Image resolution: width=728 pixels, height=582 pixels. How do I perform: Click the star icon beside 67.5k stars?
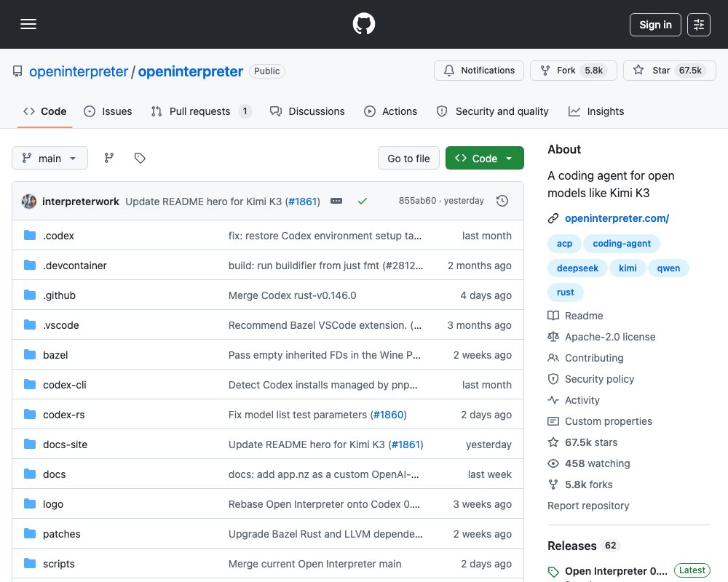(x=553, y=442)
